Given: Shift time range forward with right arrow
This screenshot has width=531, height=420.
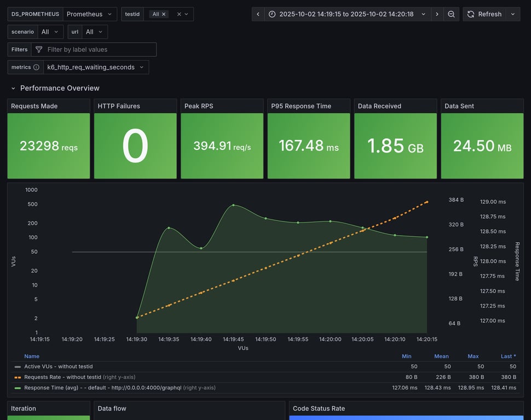Looking at the screenshot, I should click(437, 14).
